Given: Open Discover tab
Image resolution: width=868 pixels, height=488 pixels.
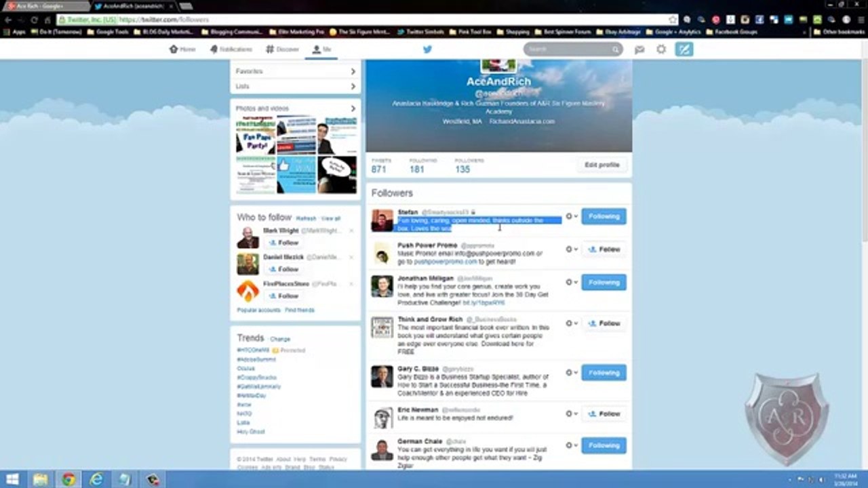Looking at the screenshot, I should tap(282, 49).
